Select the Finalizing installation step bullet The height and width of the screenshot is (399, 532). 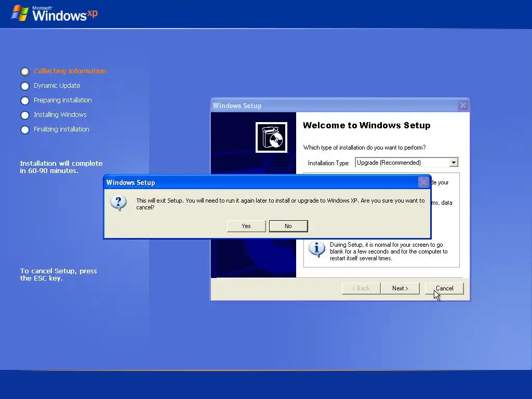(x=25, y=130)
